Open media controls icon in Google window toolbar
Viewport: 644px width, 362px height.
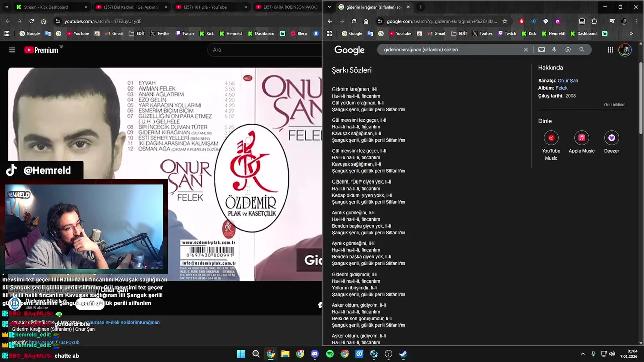pyautogui.click(x=612, y=21)
